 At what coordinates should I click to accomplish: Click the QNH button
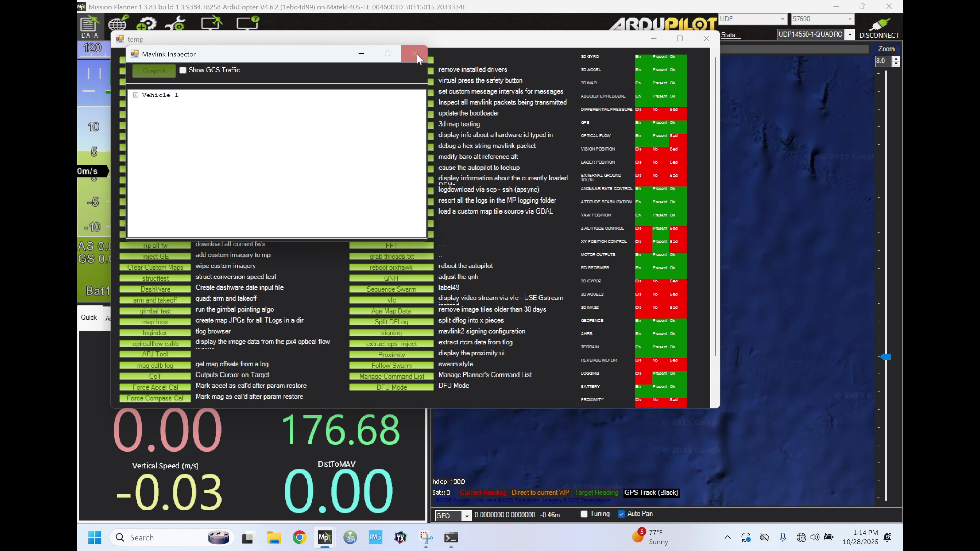click(x=391, y=278)
